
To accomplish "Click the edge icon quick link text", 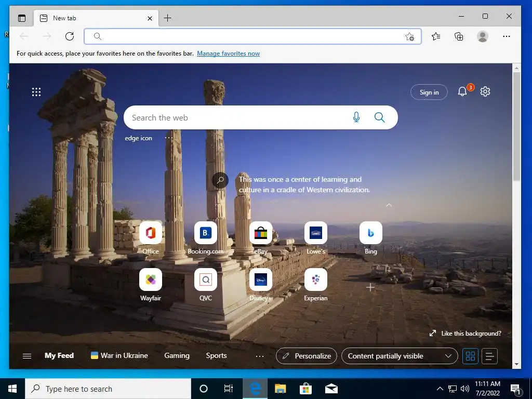I will pos(138,138).
